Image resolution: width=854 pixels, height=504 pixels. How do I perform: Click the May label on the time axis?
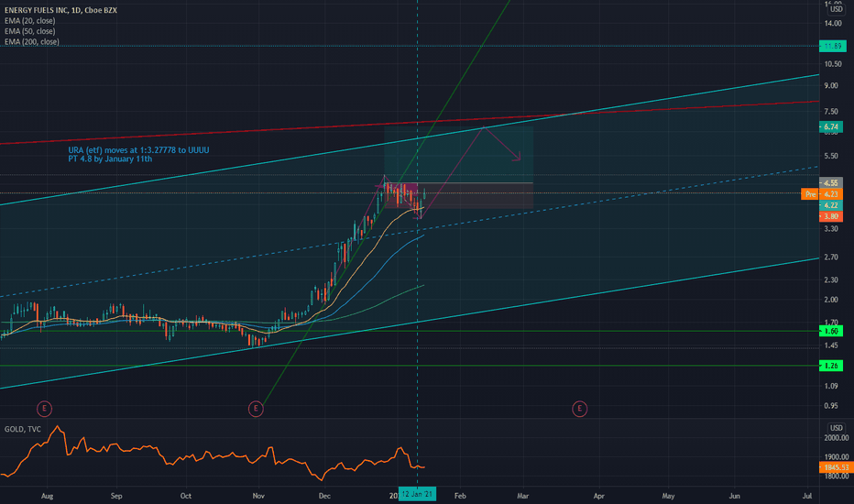coord(668,496)
